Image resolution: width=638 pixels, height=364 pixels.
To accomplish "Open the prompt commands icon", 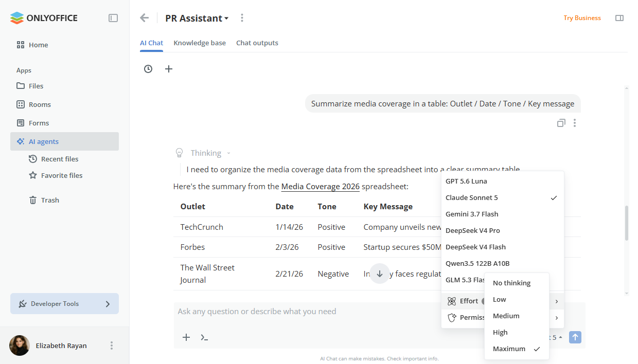I will [x=204, y=337].
